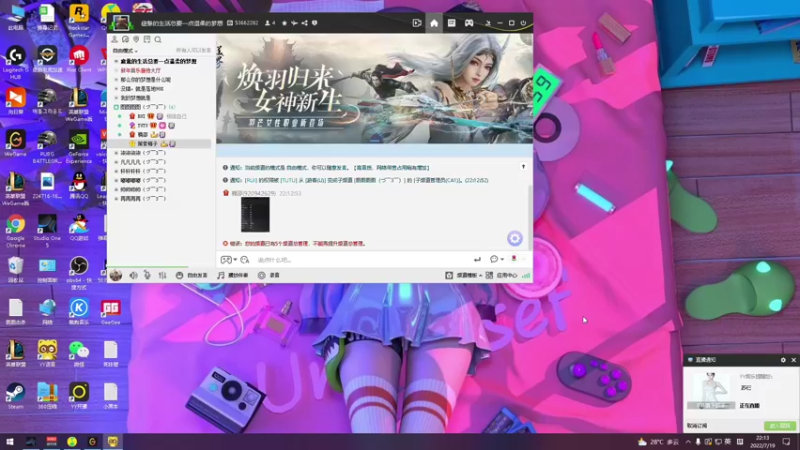Click the play accompaniment music button
Screen dimensions: 800x450
tap(233, 276)
